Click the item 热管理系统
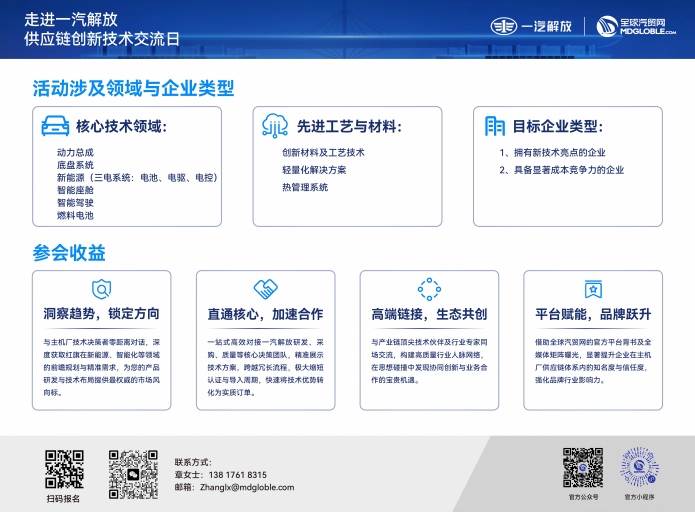This screenshot has height=512, width=695. tap(305, 187)
